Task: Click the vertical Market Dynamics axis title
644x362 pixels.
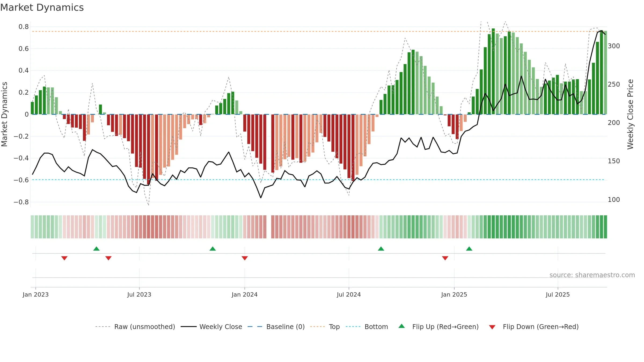Action: tap(4, 114)
